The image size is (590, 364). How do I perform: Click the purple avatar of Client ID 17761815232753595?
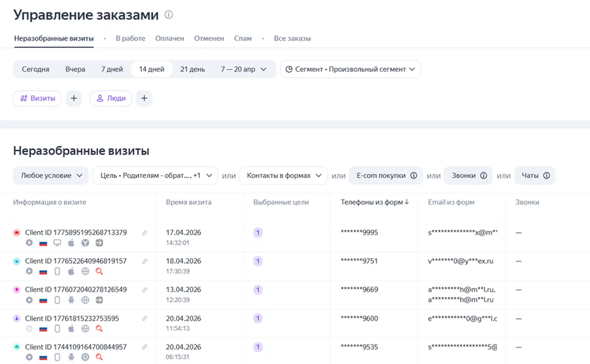click(x=17, y=318)
